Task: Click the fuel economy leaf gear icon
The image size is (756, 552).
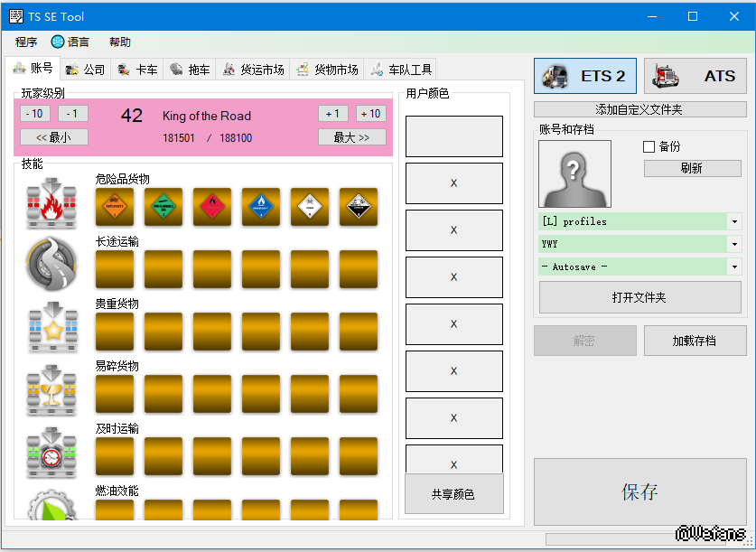Action: coord(51,505)
